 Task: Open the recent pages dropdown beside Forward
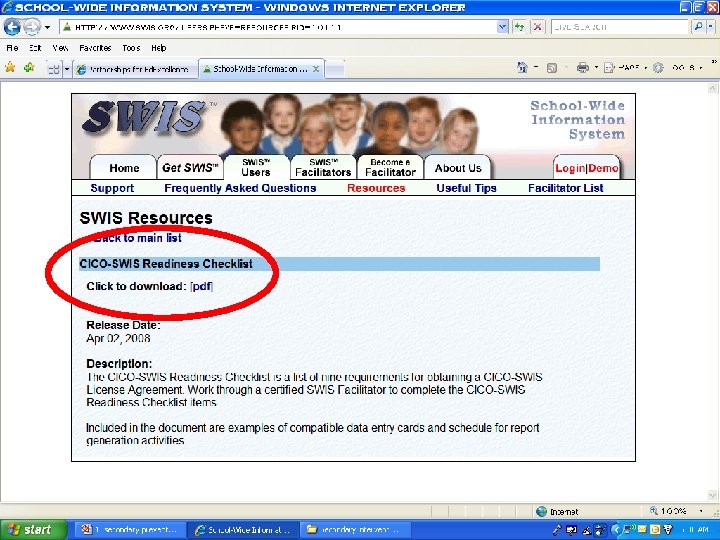pos(47,28)
